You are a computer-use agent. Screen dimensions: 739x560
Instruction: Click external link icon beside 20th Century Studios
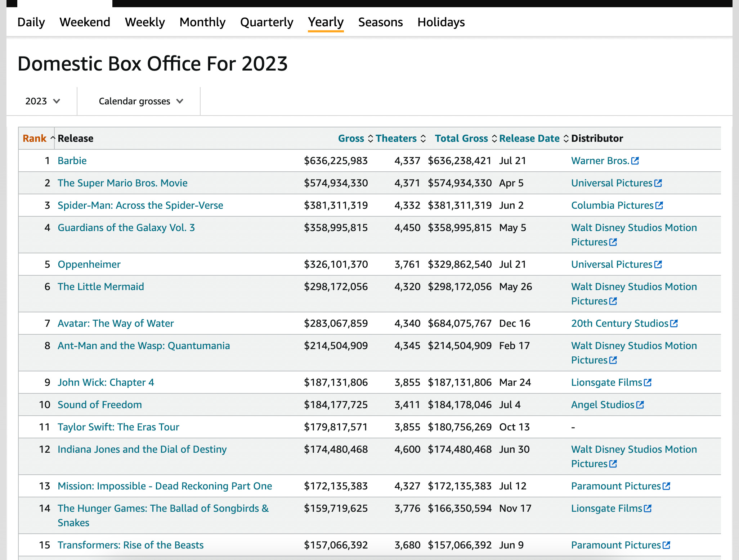click(x=674, y=324)
